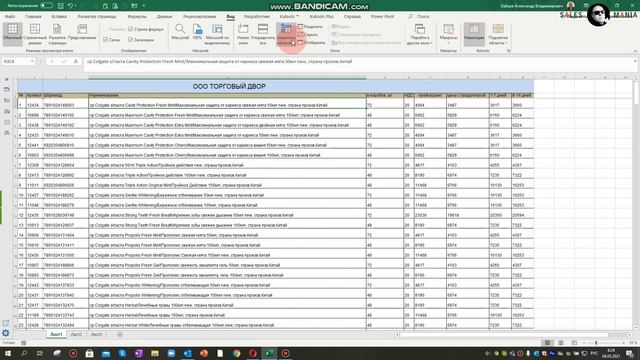This screenshot has height=360, width=640.
Task: Open Перейти в другое окно dropdown
Action: coord(419,33)
